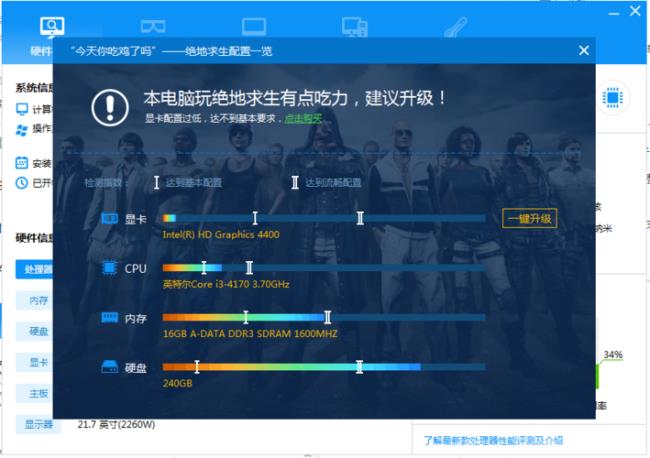Close the 绝地求生配置一览 dialog

[584, 51]
